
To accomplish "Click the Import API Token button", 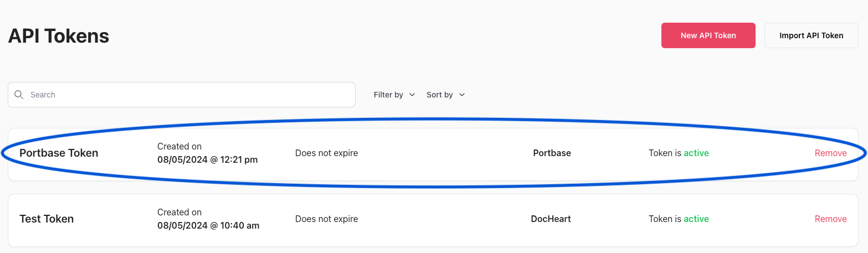I will 811,35.
